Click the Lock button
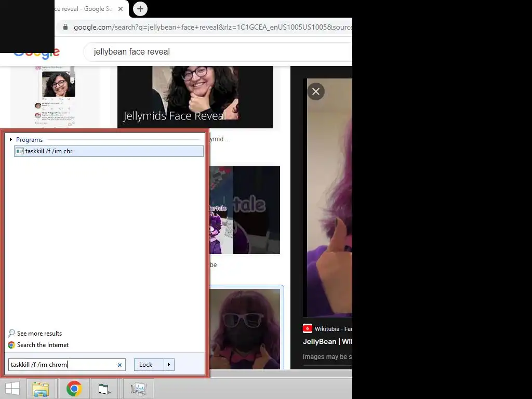This screenshot has width=532, height=399. [x=149, y=365]
